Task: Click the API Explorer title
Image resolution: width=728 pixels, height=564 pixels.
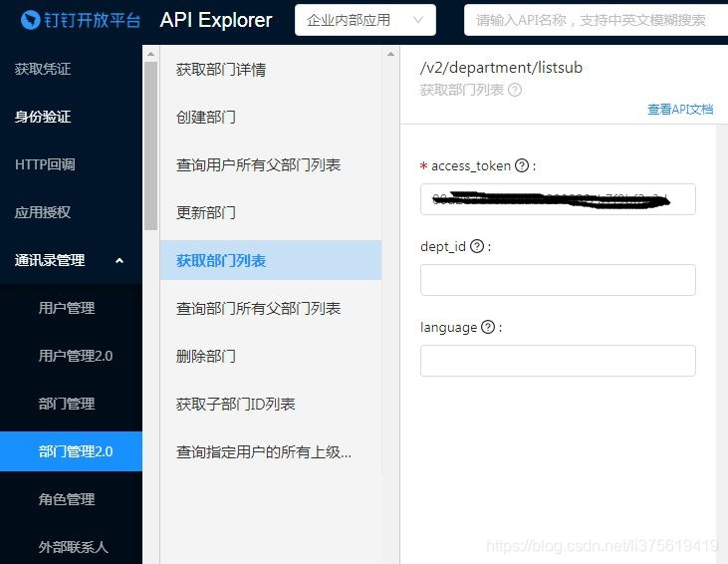Action: [216, 20]
